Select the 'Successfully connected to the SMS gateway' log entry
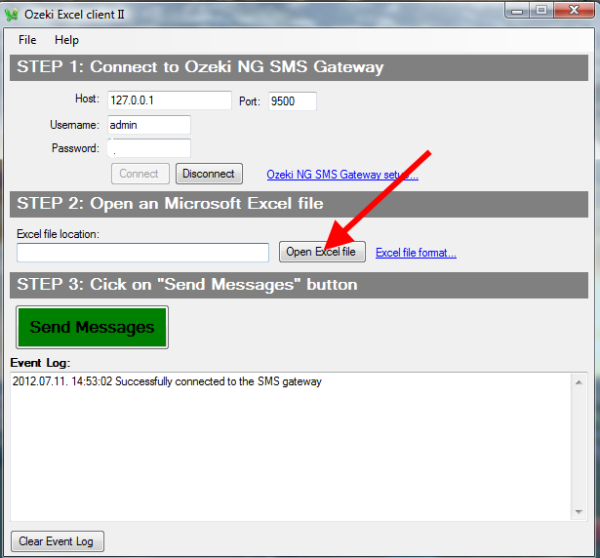Screen dimensions: 600x558 pyautogui.click(x=167, y=382)
